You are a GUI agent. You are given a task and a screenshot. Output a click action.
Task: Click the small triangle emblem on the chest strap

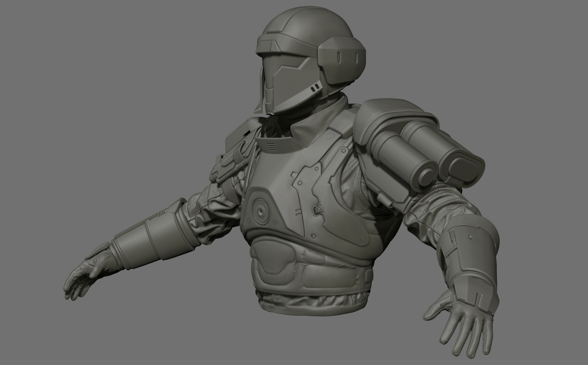pyautogui.click(x=329, y=136)
